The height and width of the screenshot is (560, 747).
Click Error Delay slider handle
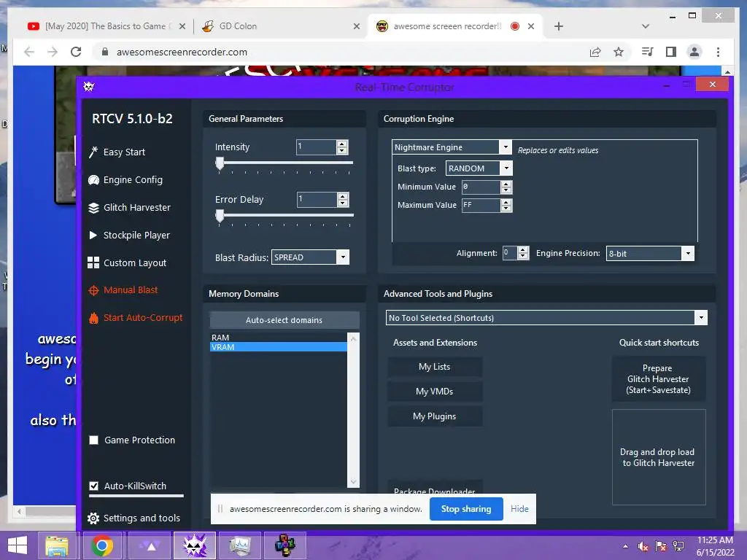click(x=220, y=216)
